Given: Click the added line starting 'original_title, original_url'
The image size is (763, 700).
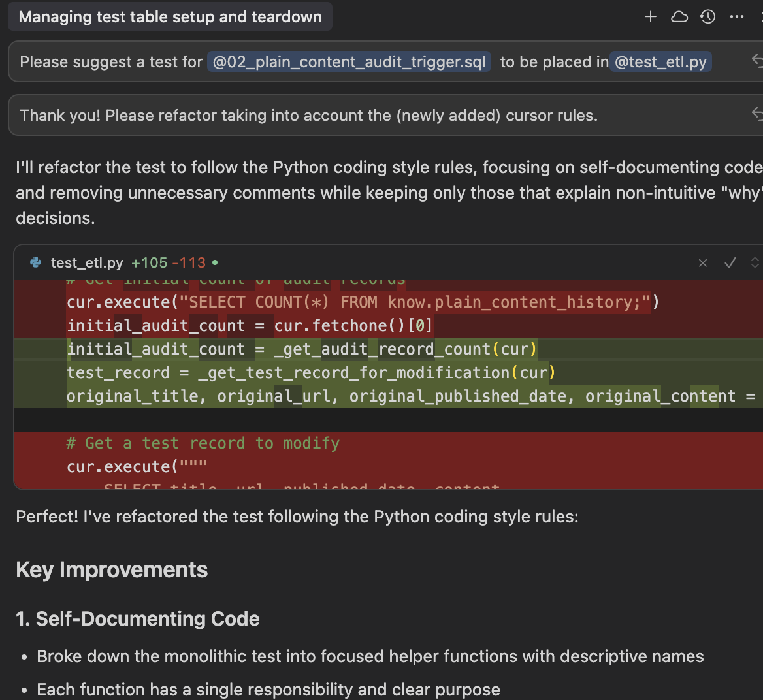Looking at the screenshot, I should tap(411, 396).
